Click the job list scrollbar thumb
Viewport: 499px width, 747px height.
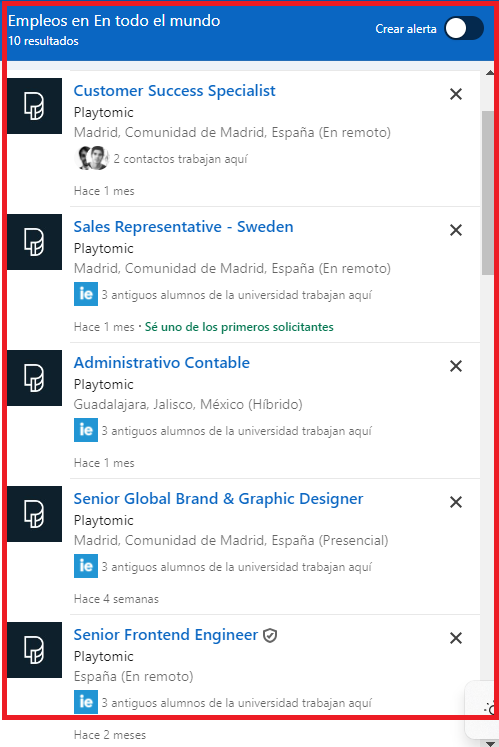(x=488, y=193)
